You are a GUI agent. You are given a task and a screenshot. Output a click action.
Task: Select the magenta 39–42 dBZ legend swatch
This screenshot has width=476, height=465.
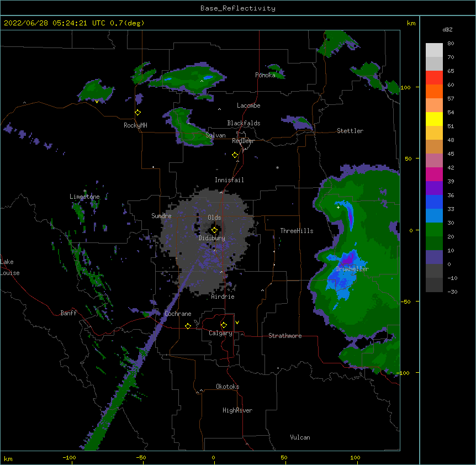click(x=434, y=174)
